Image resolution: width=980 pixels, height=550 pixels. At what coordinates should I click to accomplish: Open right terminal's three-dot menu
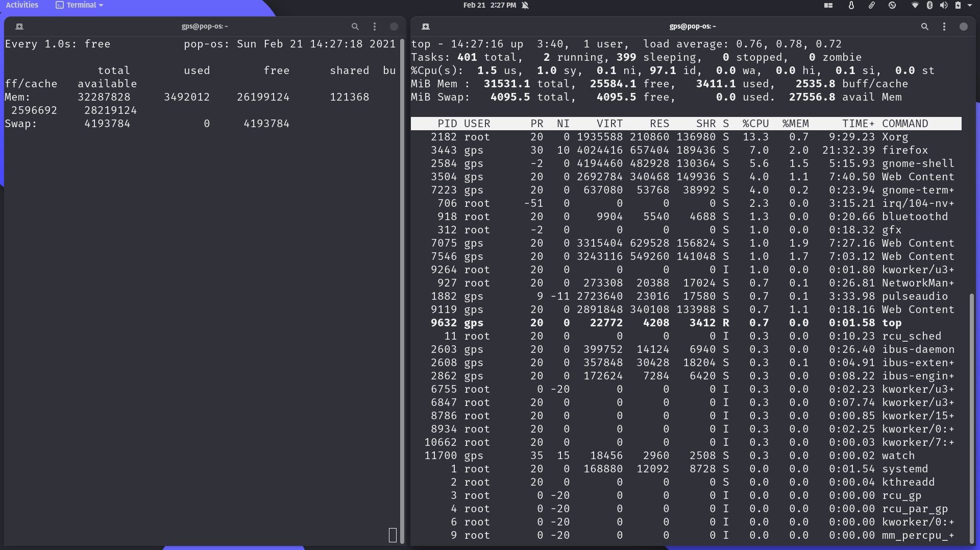[944, 27]
